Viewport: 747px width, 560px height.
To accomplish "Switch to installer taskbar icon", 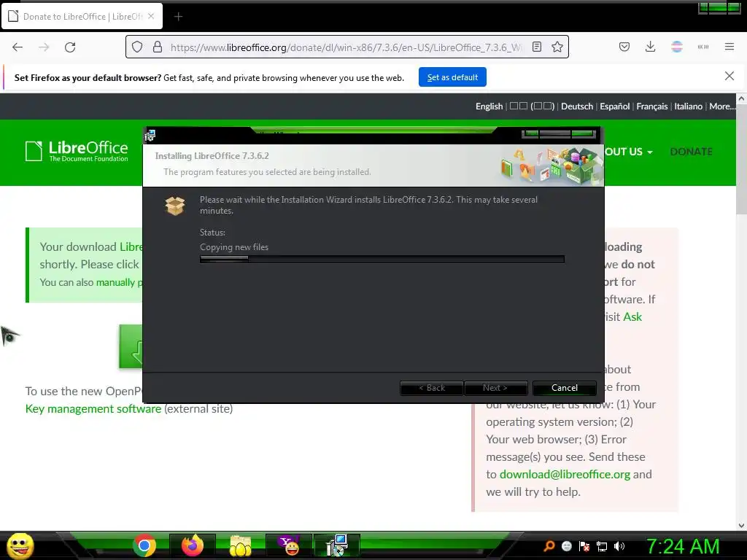I will [x=337, y=545].
